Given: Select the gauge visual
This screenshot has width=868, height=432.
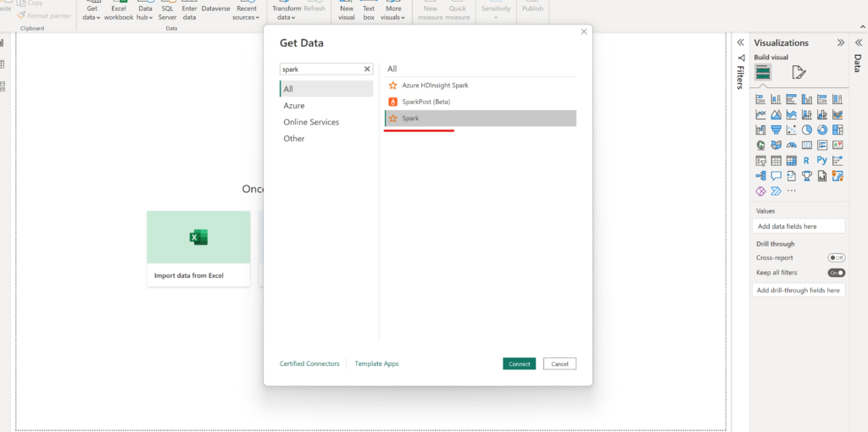Looking at the screenshot, I should tap(792, 146).
